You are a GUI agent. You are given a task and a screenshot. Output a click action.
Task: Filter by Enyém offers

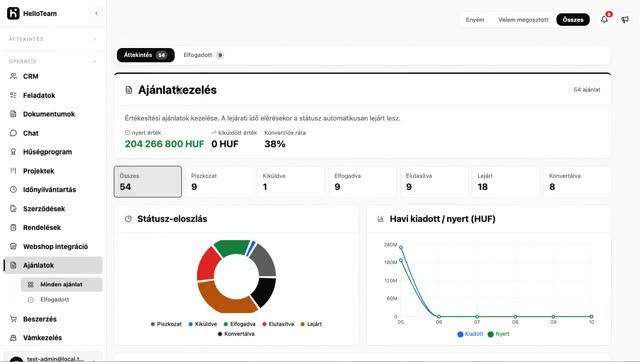[475, 20]
